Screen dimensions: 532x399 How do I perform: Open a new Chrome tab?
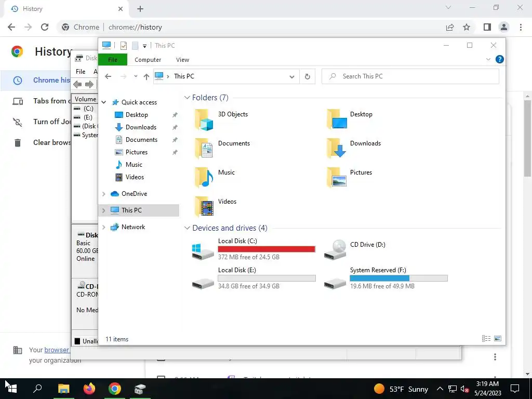point(140,9)
